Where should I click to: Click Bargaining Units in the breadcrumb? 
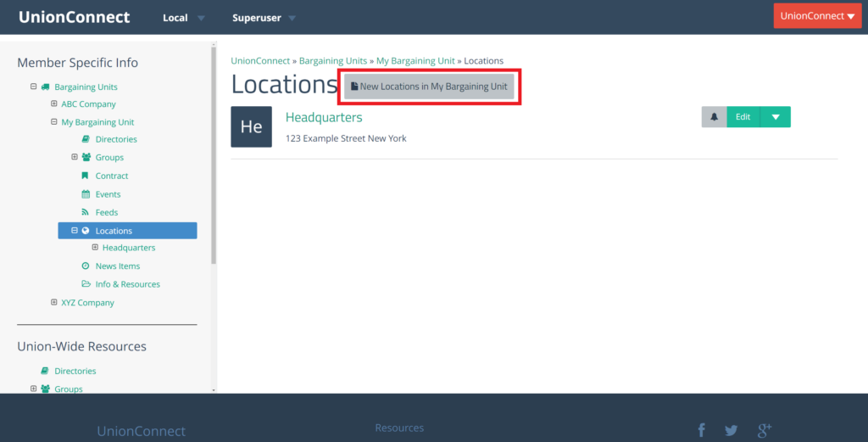(x=332, y=61)
